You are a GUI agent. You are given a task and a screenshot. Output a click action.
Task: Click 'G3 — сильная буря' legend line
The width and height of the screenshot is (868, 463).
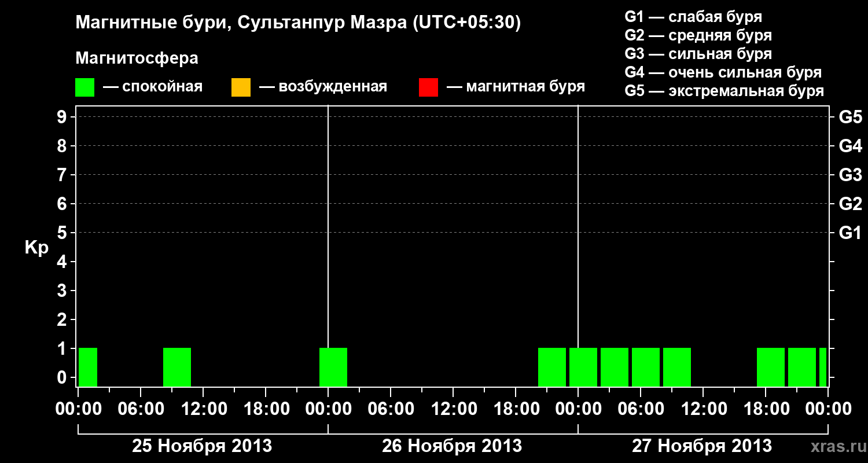(698, 54)
